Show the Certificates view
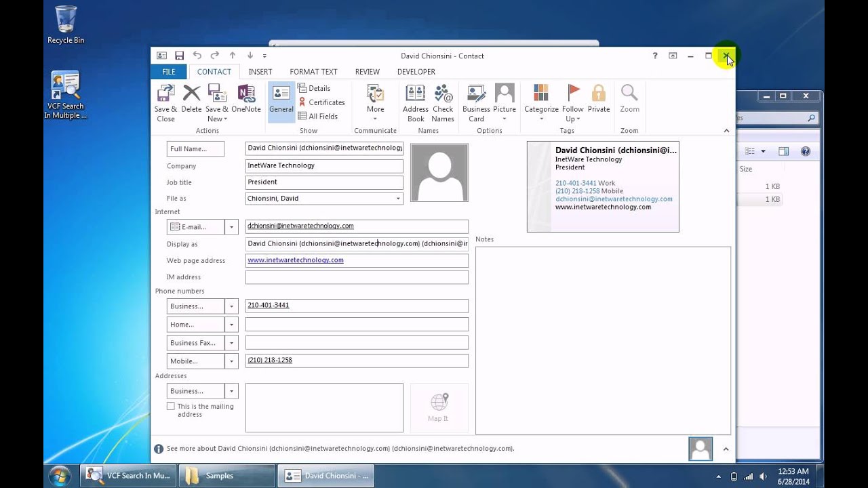 (x=321, y=102)
